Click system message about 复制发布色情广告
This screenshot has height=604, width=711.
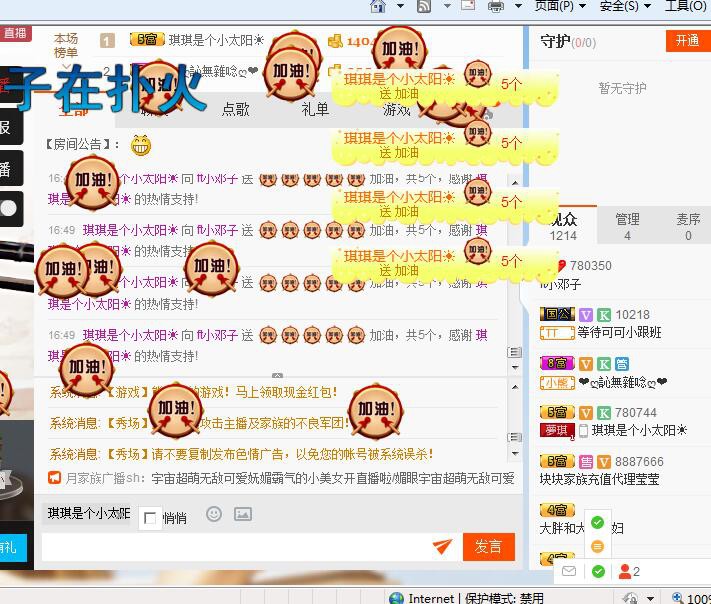241,453
